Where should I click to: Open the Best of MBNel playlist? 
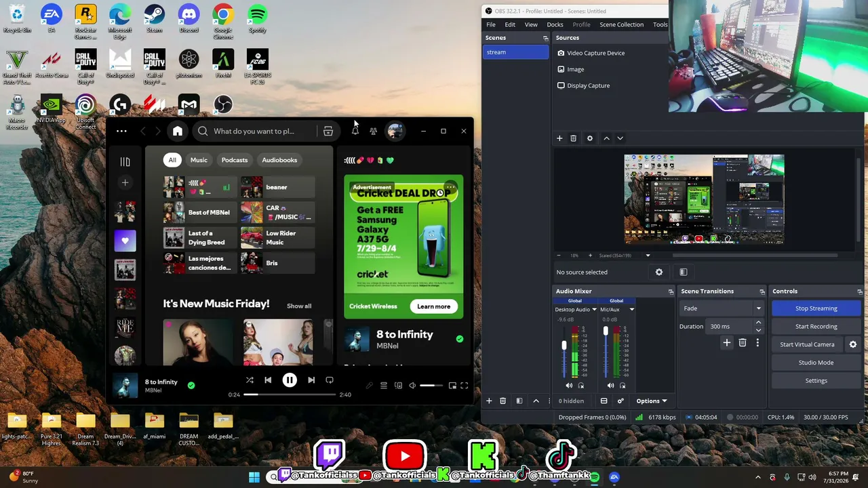pyautogui.click(x=201, y=212)
